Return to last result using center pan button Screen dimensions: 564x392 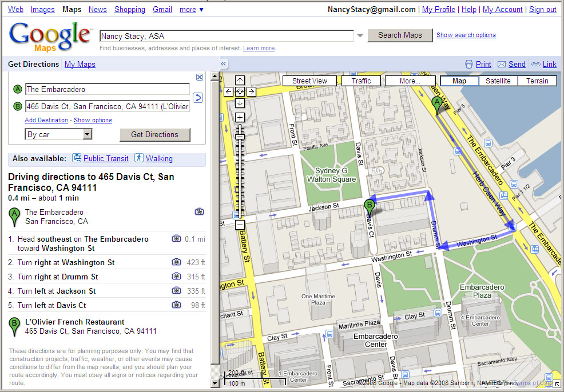[240, 91]
